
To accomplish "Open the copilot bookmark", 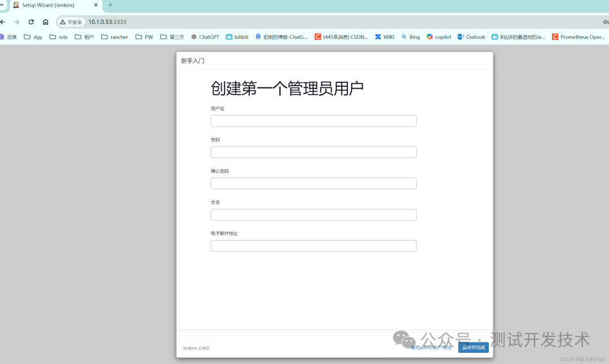I will click(439, 37).
